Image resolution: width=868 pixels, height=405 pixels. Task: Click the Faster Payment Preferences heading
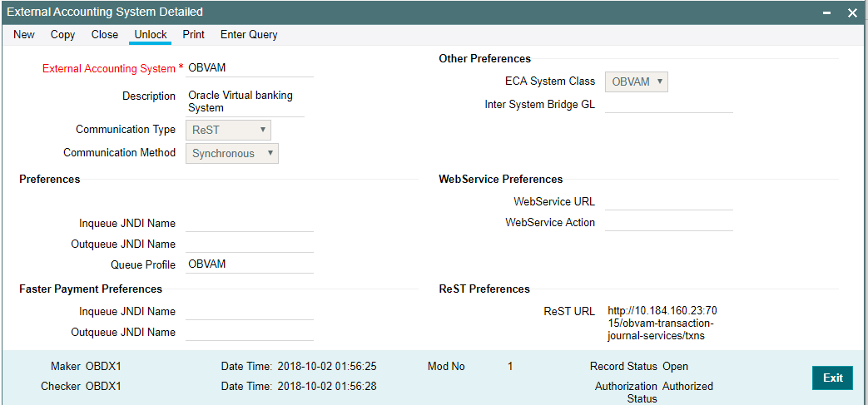[x=91, y=289]
